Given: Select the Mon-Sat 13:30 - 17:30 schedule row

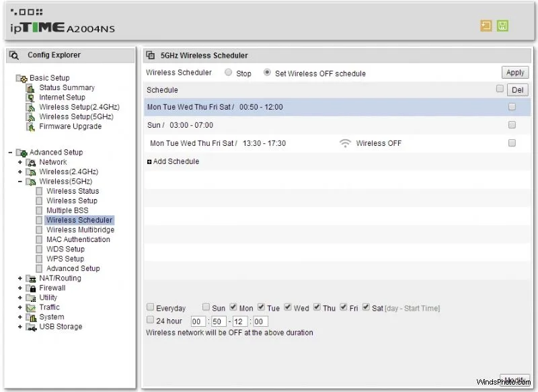Looking at the screenshot, I should [338, 143].
